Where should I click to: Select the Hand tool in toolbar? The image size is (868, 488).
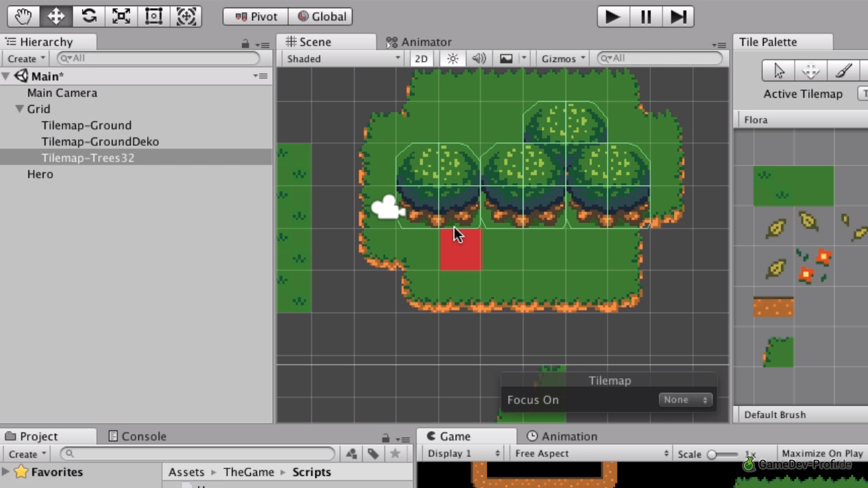pos(24,16)
